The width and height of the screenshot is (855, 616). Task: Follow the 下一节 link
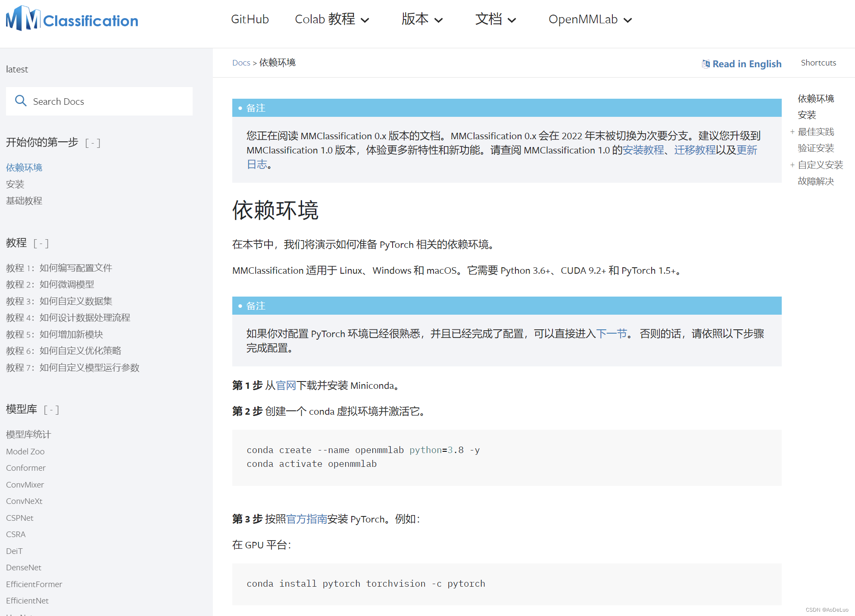[x=612, y=334]
